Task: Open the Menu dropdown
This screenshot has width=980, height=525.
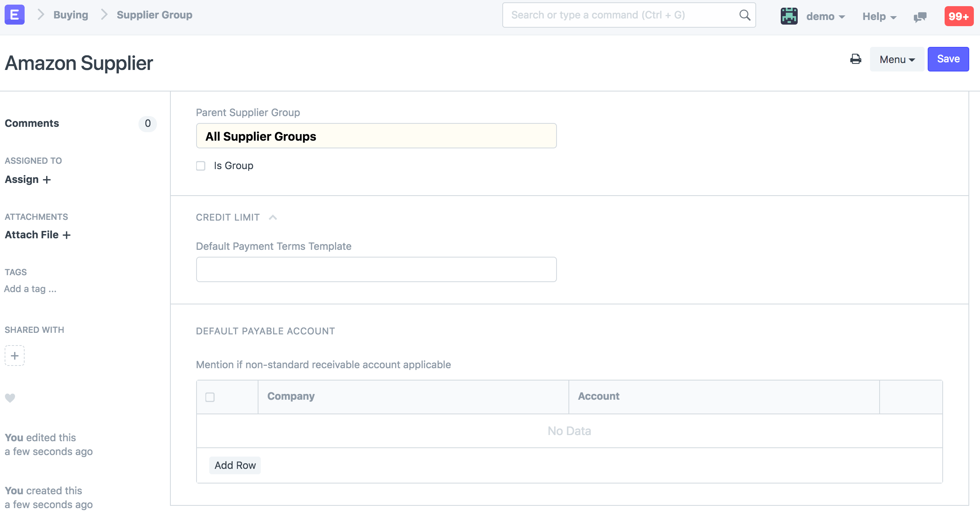Action: pos(897,59)
